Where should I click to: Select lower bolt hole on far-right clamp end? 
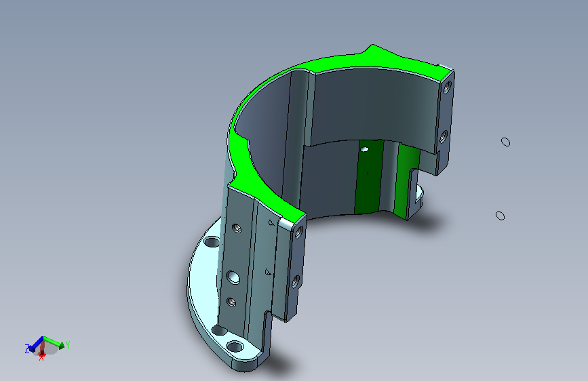[x=444, y=136]
